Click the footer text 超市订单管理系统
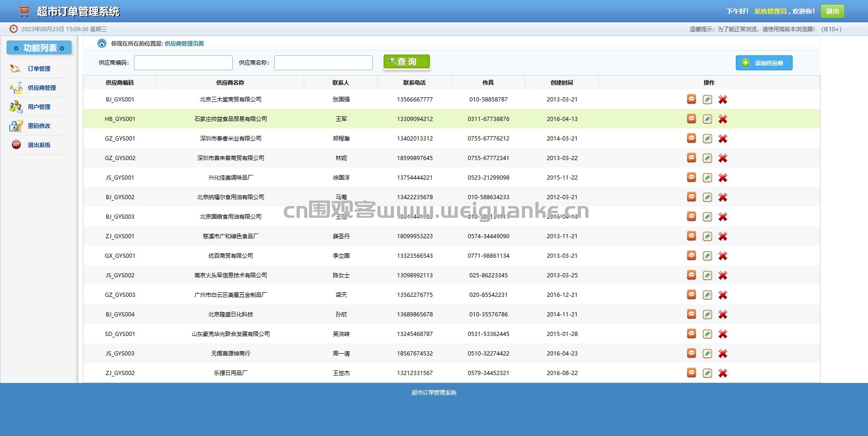 [x=434, y=393]
